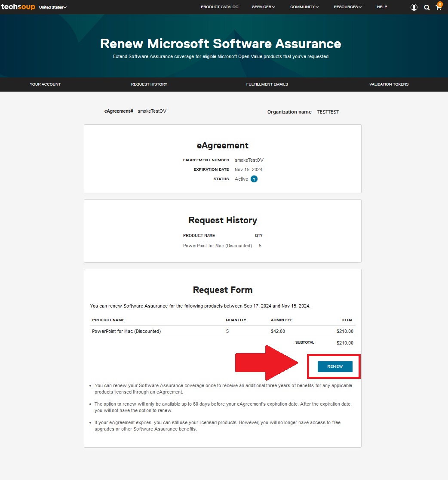Image resolution: width=448 pixels, height=480 pixels.
Task: Select PowerPoint for Mac in Request History
Action: [218, 246]
